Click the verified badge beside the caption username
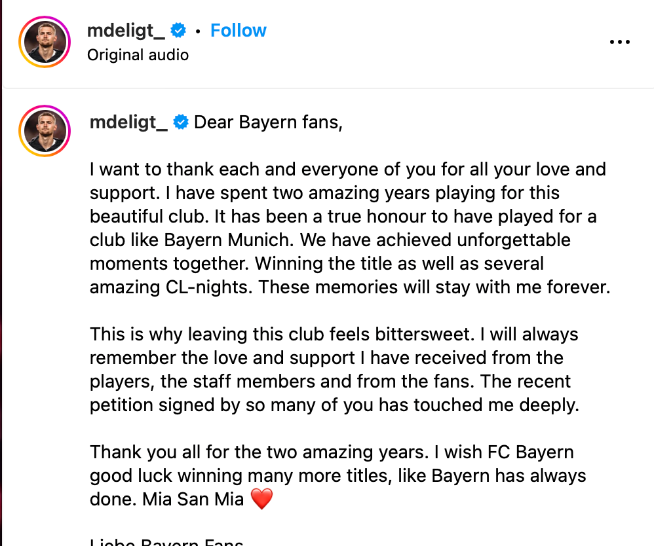 (x=181, y=123)
